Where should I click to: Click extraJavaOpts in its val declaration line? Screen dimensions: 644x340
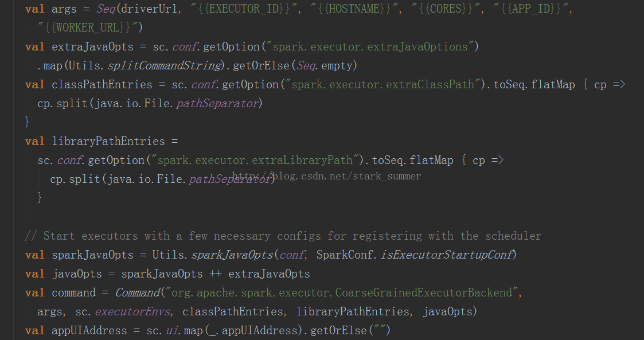[92, 47]
